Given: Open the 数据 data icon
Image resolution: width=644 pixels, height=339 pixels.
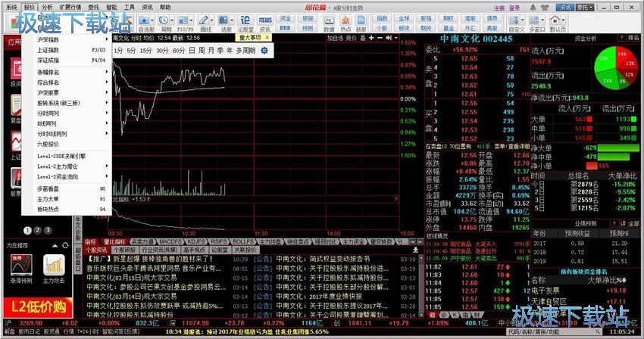Looking at the screenshot, I should point(329,20).
